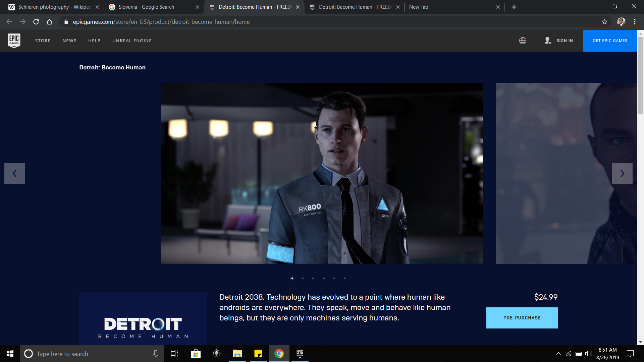Click the Connor RK800 main screenshot
Screen dimensions: 644x362
coord(322,173)
